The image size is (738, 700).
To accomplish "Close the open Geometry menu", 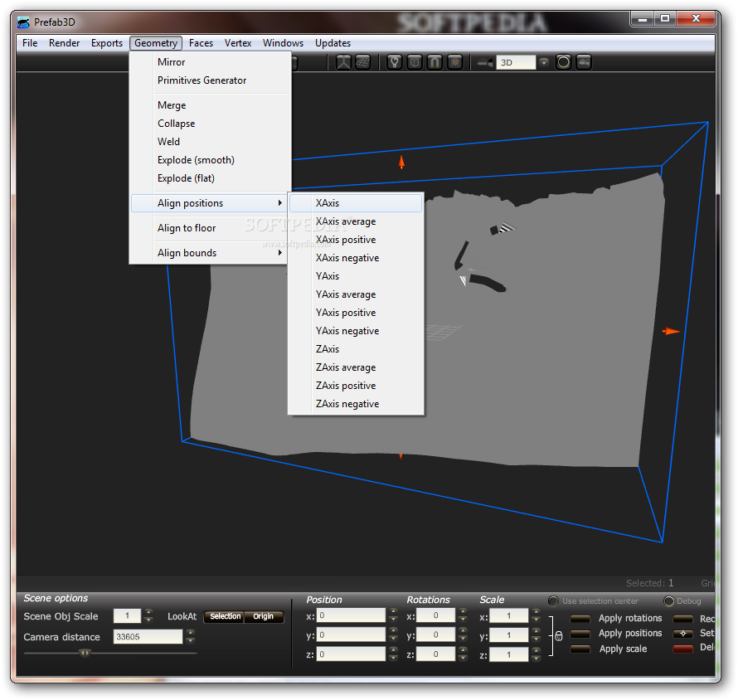I will [156, 43].
